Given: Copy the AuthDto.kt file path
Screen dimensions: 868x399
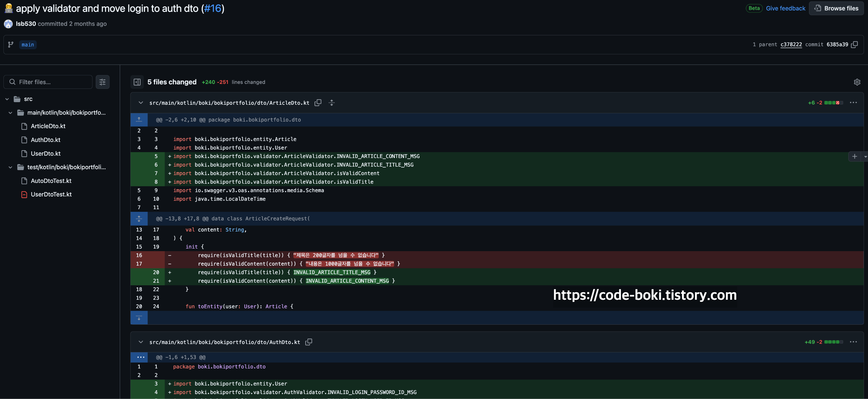Looking at the screenshot, I should pyautogui.click(x=309, y=342).
